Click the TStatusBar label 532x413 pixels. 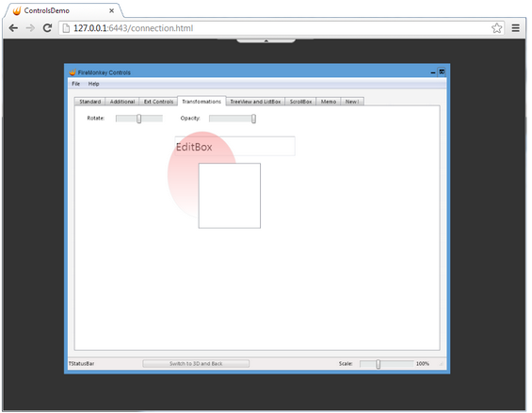coord(81,363)
